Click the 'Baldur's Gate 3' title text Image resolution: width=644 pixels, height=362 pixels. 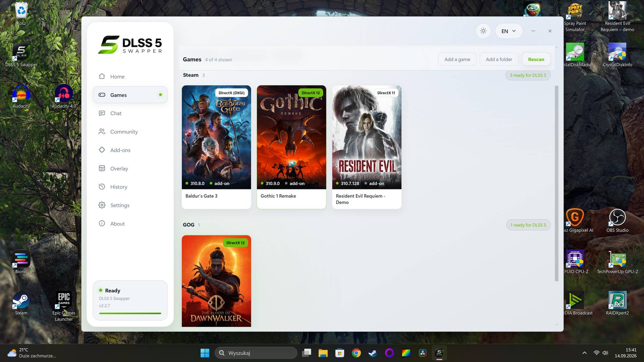point(201,196)
